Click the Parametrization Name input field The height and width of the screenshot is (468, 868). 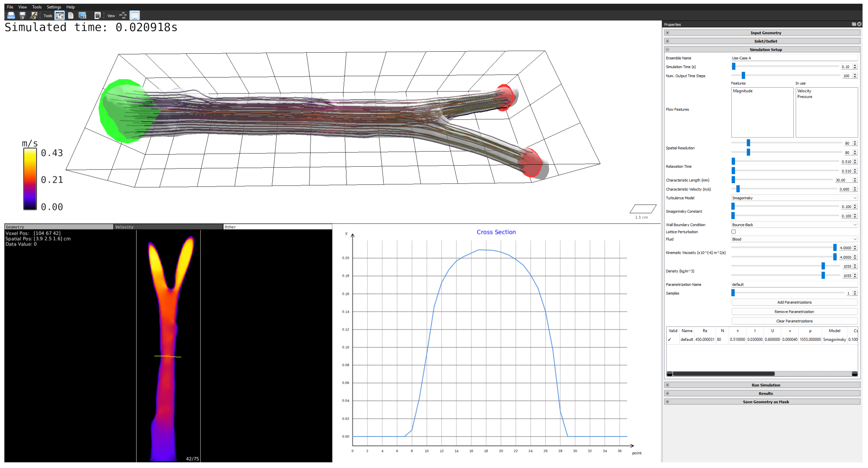(x=794, y=284)
